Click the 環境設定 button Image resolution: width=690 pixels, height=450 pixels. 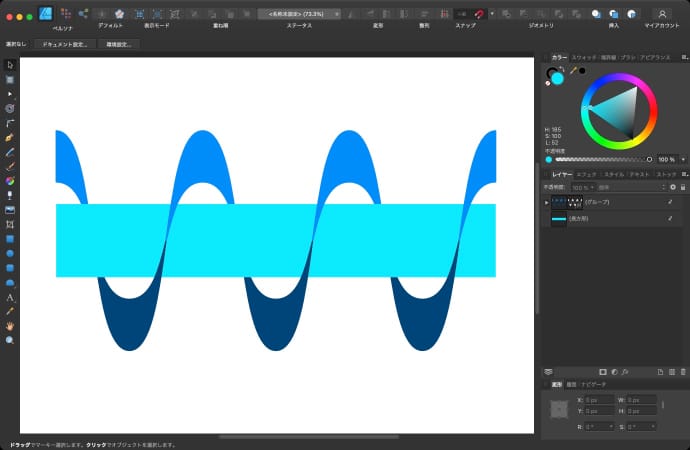119,45
